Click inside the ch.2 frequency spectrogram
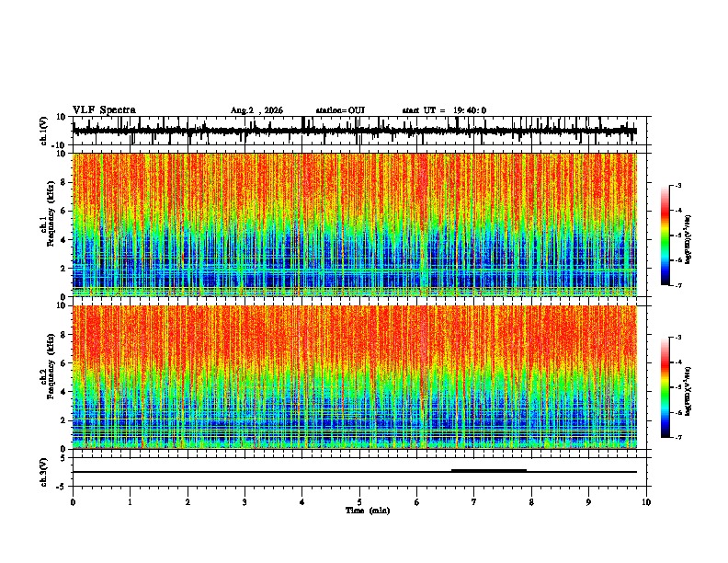The height and width of the screenshot is (563, 728). pyautogui.click(x=355, y=377)
